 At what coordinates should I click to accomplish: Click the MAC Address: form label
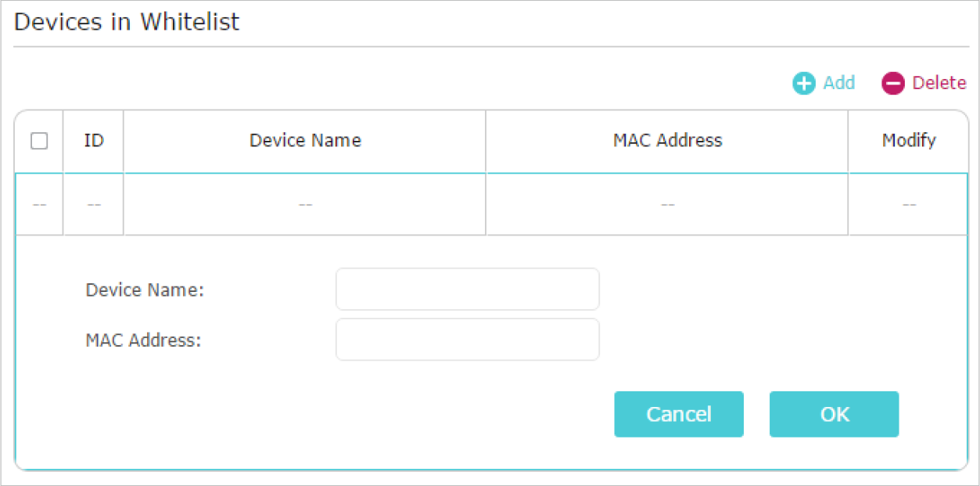click(x=143, y=340)
